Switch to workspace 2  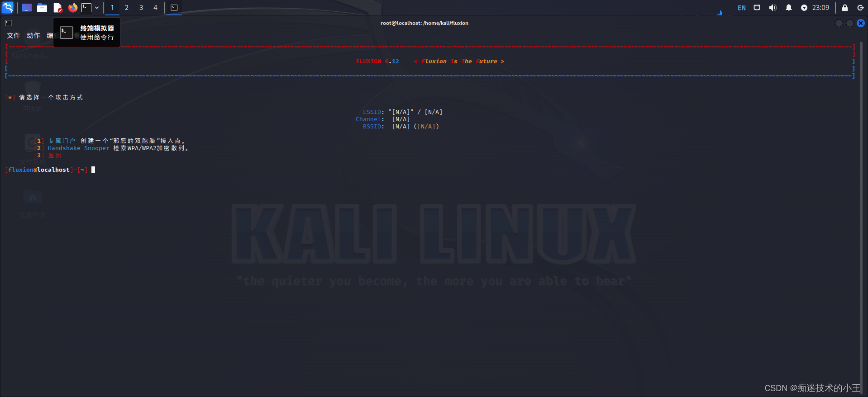[127, 8]
